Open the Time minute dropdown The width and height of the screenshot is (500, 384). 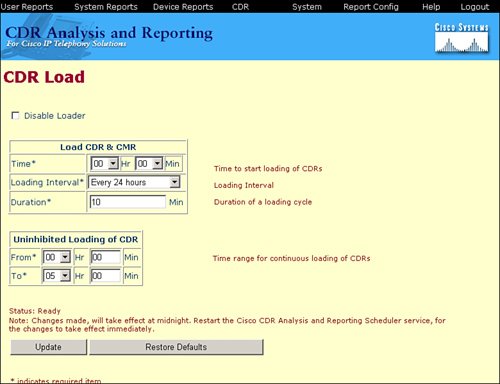tap(149, 164)
